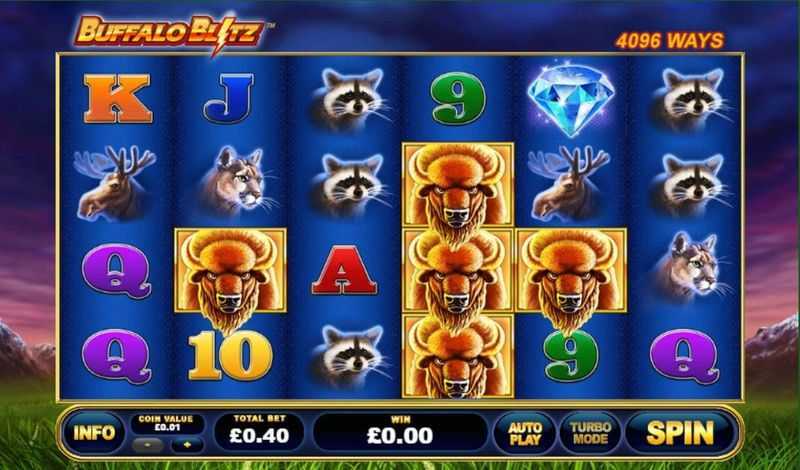Click the red A symbol

pyautogui.click(x=344, y=270)
